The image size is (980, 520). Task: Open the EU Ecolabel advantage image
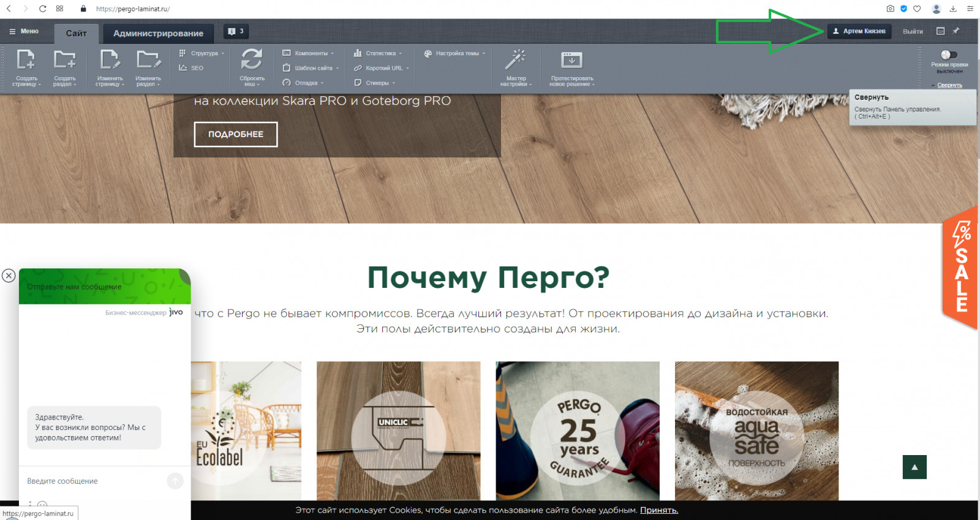pos(246,431)
